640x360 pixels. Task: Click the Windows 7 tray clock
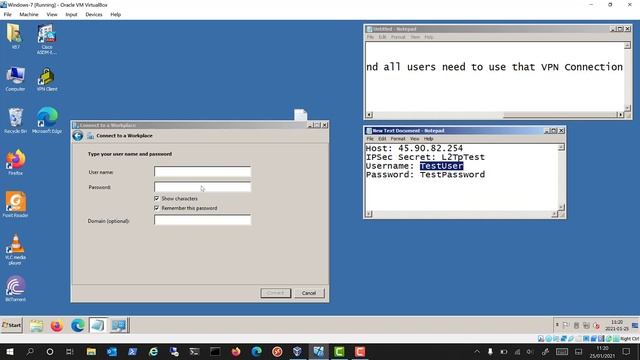coord(617,325)
